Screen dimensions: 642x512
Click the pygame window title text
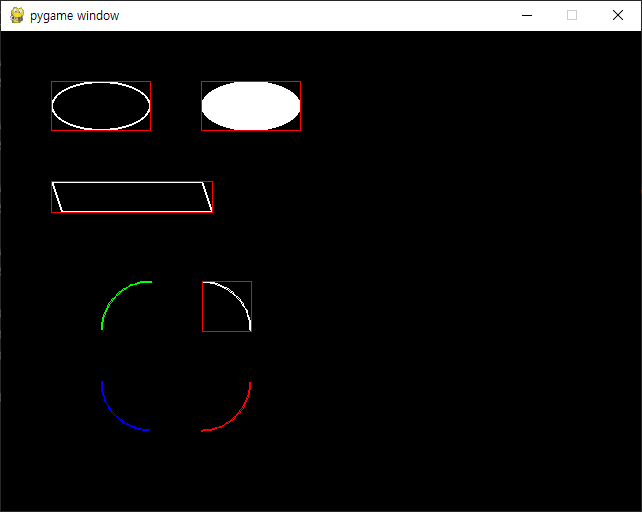click(75, 16)
